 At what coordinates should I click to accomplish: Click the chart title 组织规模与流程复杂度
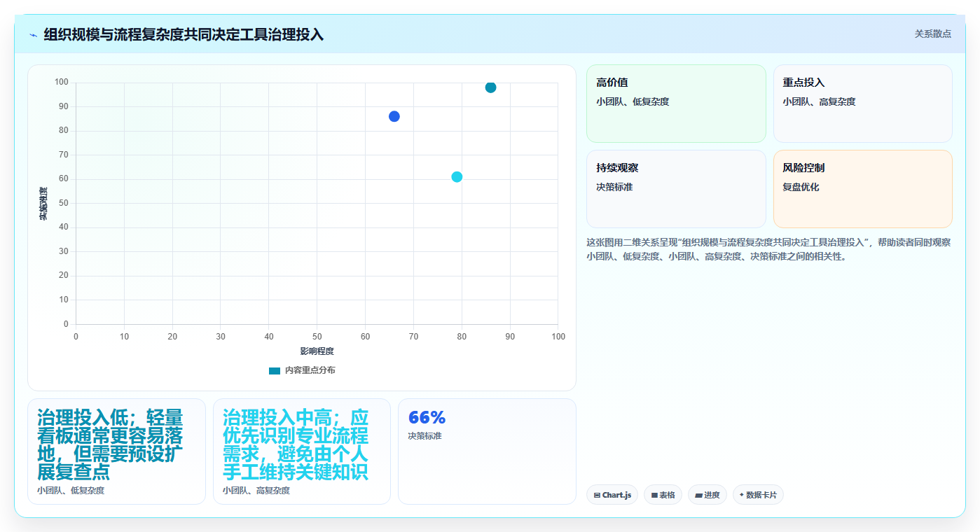pyautogui.click(x=184, y=34)
